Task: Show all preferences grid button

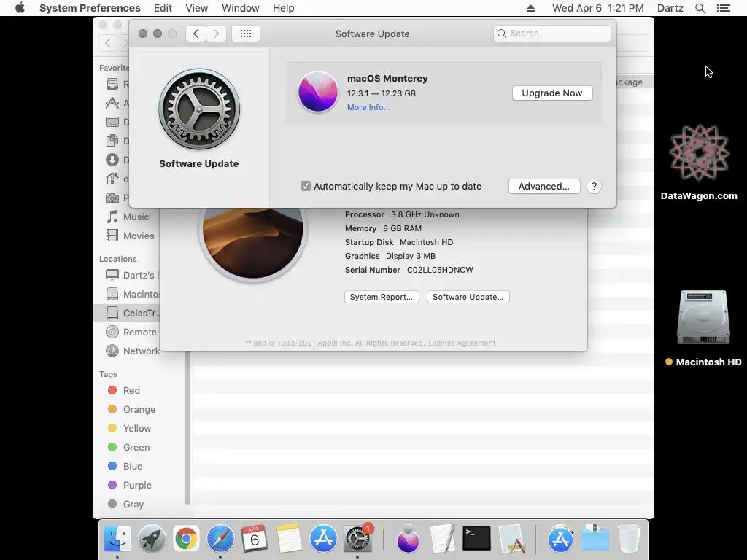Action: tap(246, 34)
